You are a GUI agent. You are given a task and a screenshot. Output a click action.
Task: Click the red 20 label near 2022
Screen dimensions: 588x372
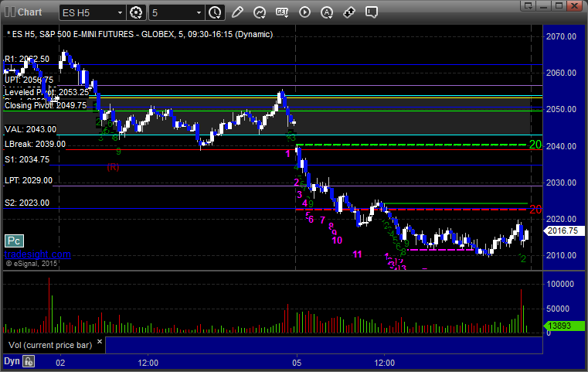tap(535, 210)
